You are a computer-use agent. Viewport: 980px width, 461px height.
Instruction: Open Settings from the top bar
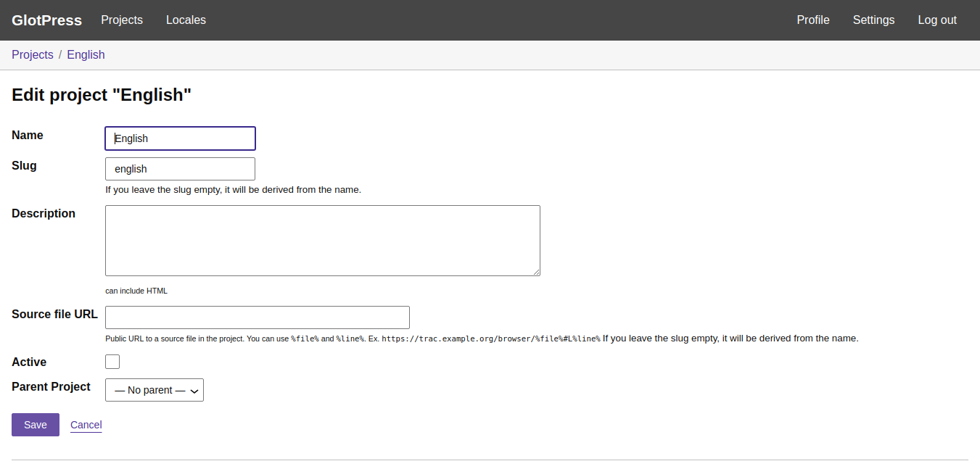coord(873,20)
